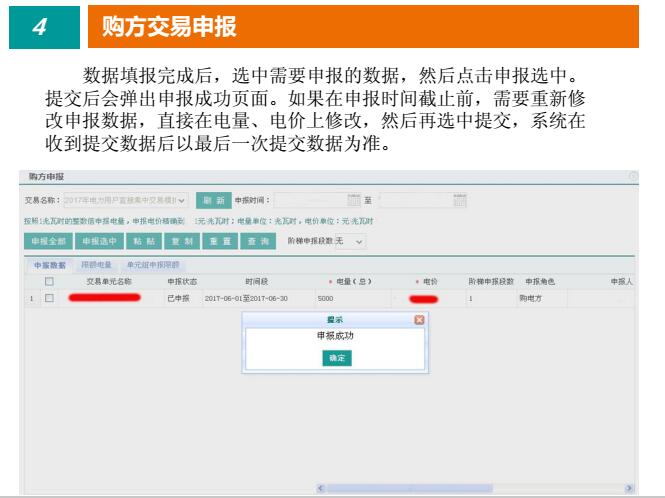Click the 查询 button

(258, 241)
